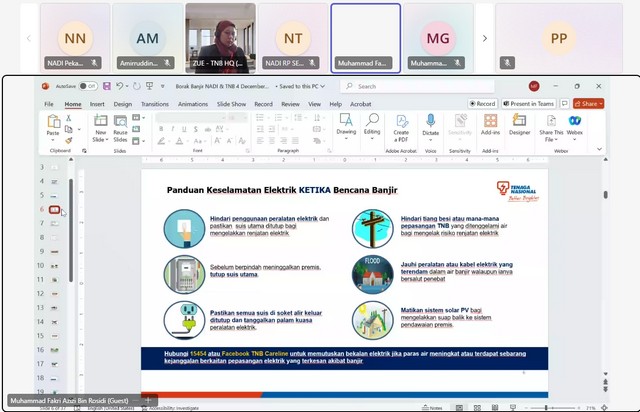Open the Slide Show tab
640x412 pixels.
[x=232, y=104]
